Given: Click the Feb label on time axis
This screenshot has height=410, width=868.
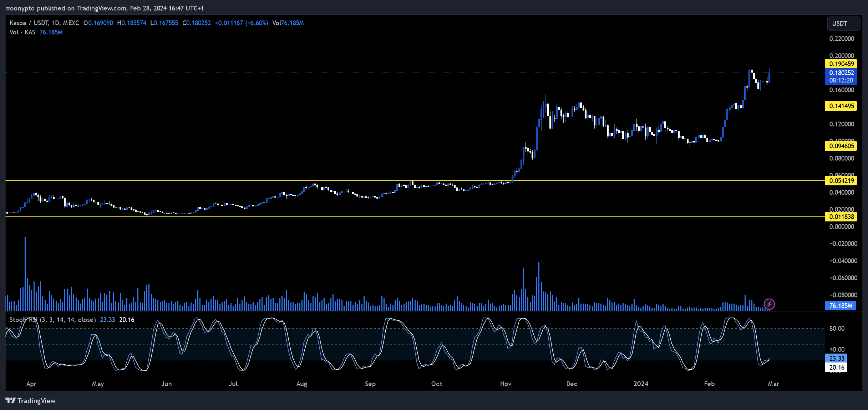Looking at the screenshot, I should coord(709,384).
